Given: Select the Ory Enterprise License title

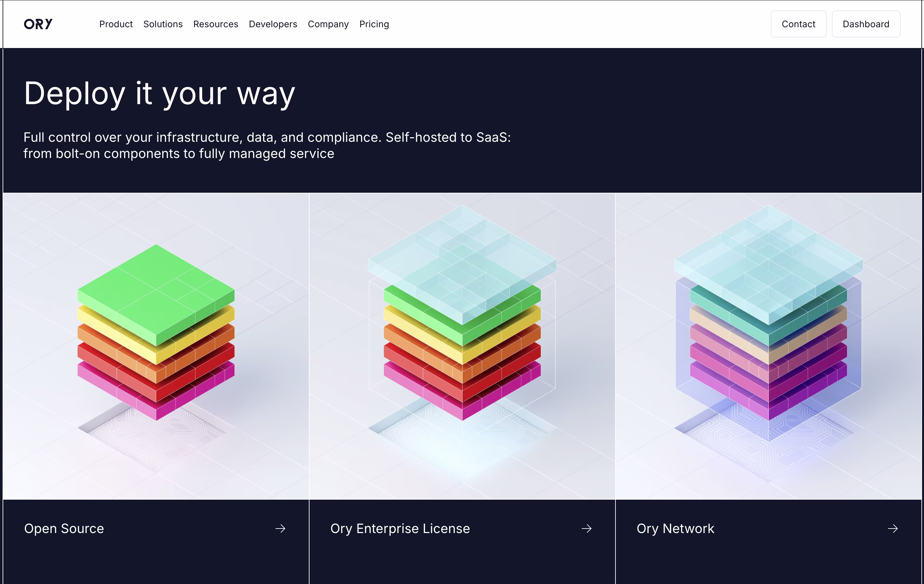Looking at the screenshot, I should pos(400,529).
